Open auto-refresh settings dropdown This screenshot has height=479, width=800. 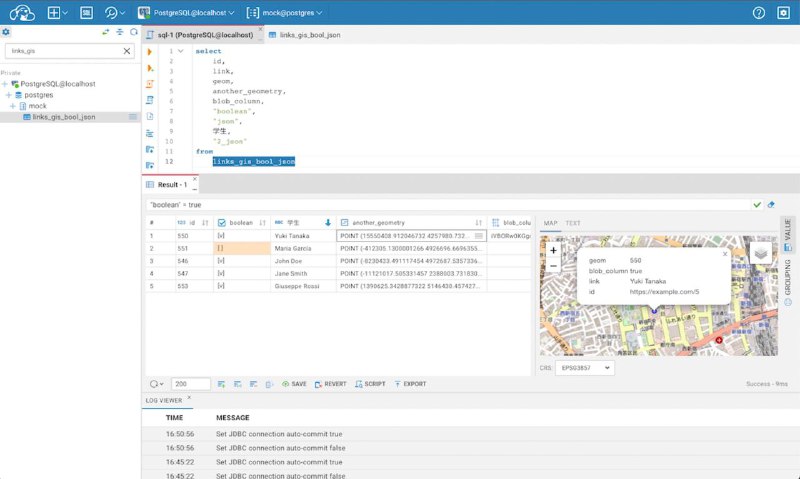tap(157, 384)
